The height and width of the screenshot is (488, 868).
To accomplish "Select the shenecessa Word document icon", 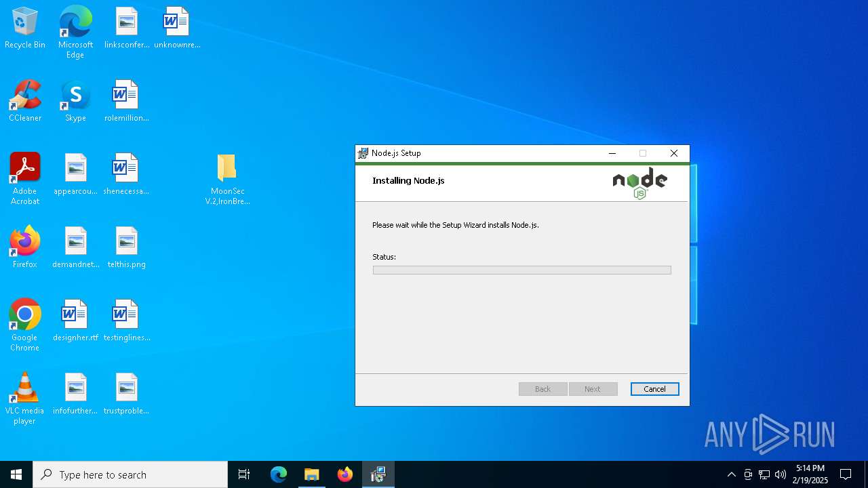I will tap(126, 174).
